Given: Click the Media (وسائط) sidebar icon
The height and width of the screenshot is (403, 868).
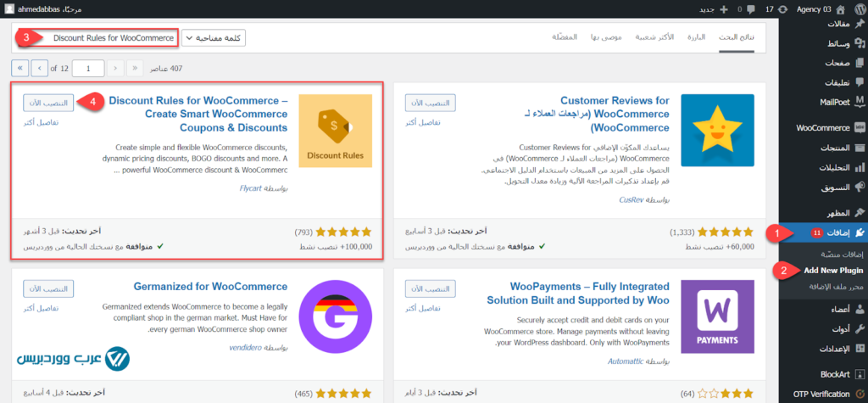Looking at the screenshot, I should 860,43.
